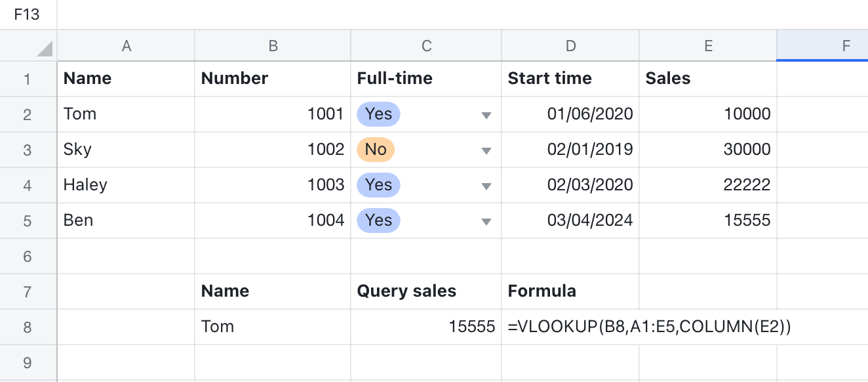Select Sky's sales value 30000
Screen dimensions: 868x382
pos(708,149)
